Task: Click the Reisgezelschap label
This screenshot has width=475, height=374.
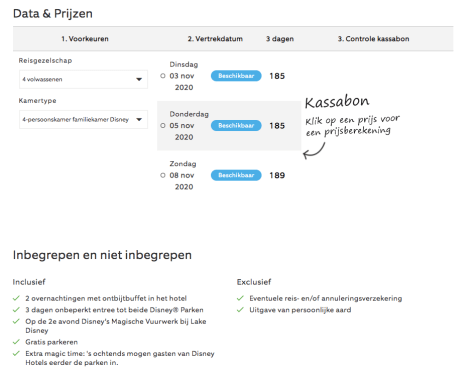Action: tap(45, 61)
